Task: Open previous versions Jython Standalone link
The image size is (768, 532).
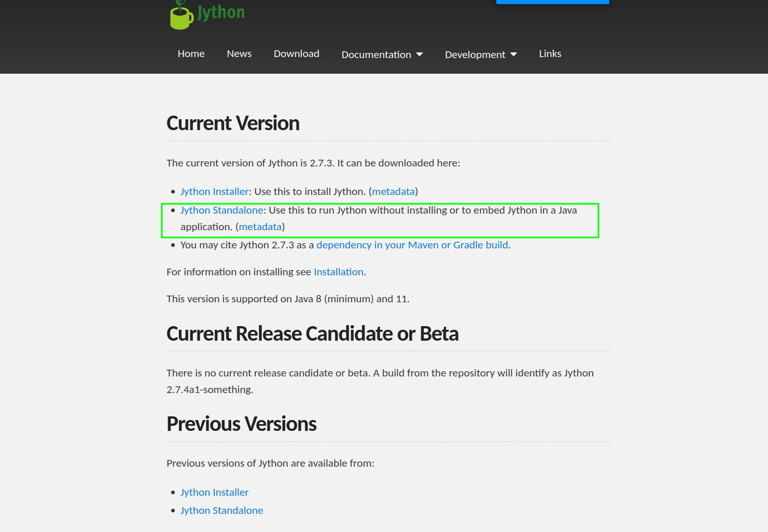Action: (221, 511)
